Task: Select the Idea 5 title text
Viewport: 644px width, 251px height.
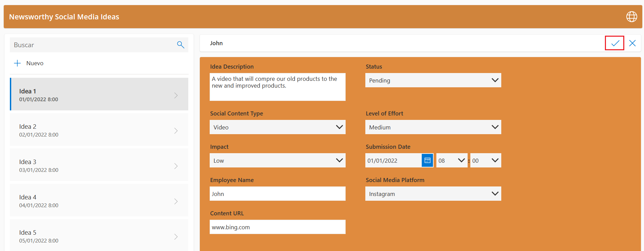Action: [x=28, y=233]
